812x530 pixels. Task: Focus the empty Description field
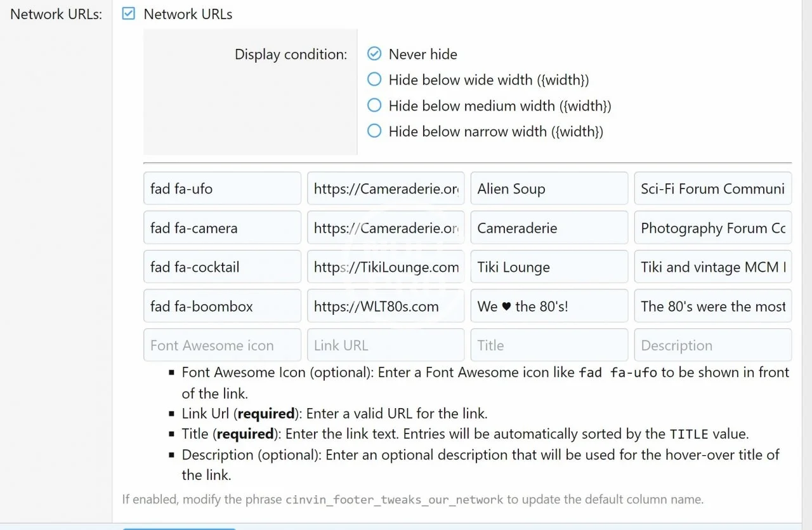pos(712,345)
